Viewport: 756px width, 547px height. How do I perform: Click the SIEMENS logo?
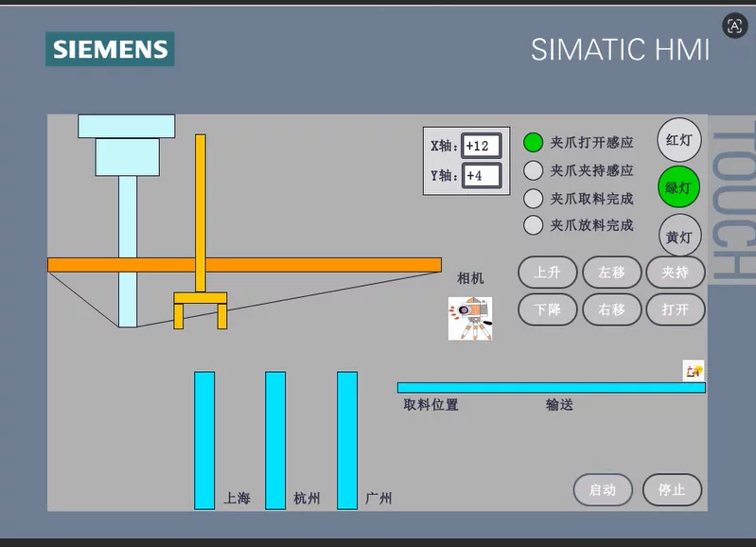click(x=110, y=49)
